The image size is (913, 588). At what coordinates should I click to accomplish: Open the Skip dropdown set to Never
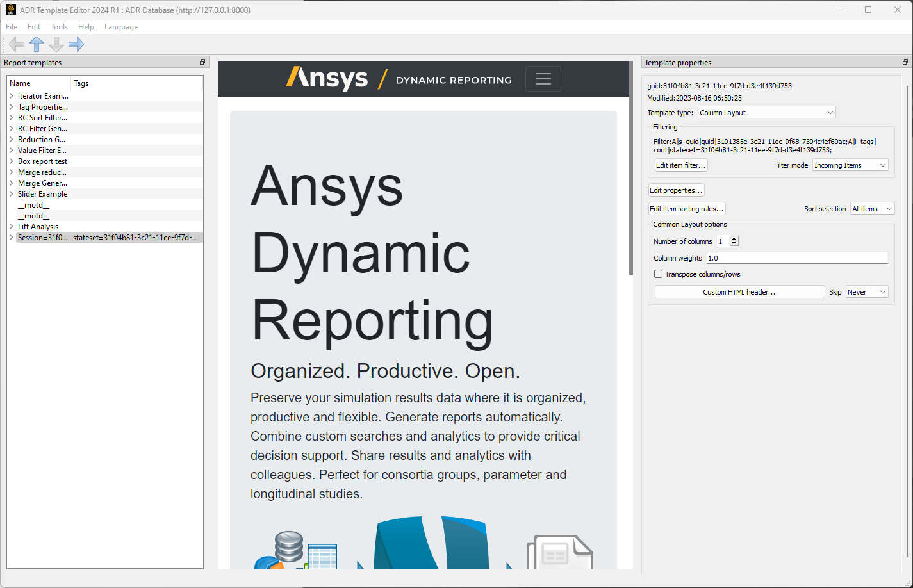[x=867, y=292]
